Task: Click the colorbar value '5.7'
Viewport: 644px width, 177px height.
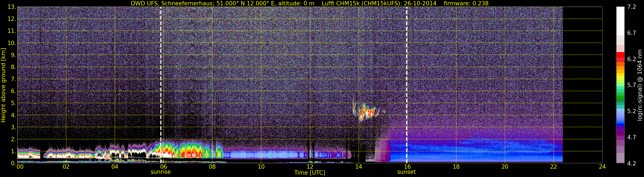Action: point(632,85)
